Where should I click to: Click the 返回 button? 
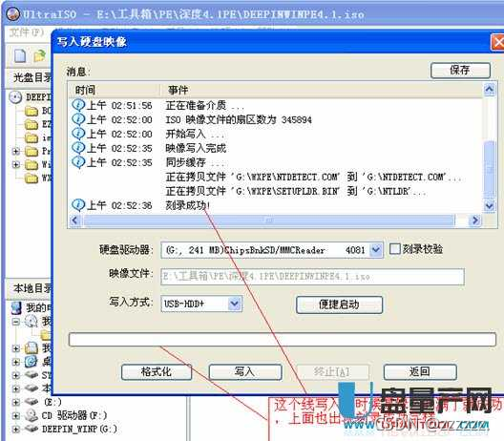pos(420,372)
